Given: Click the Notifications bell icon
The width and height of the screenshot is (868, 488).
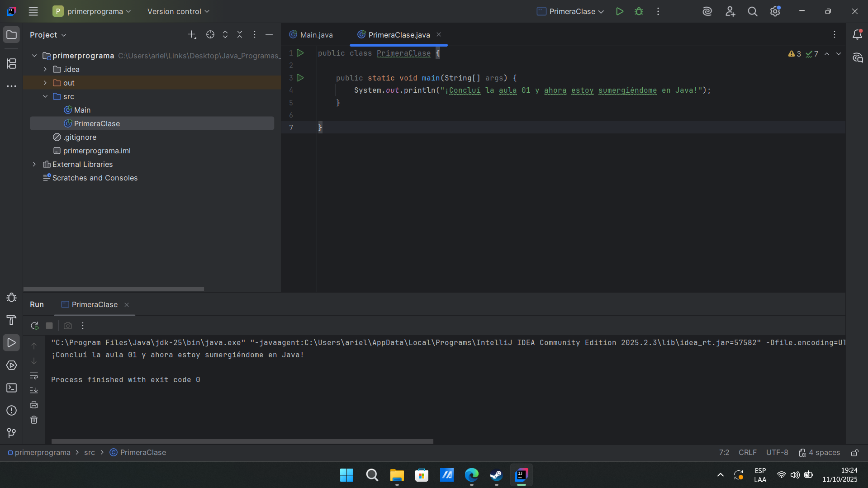Looking at the screenshot, I should pos(857,35).
